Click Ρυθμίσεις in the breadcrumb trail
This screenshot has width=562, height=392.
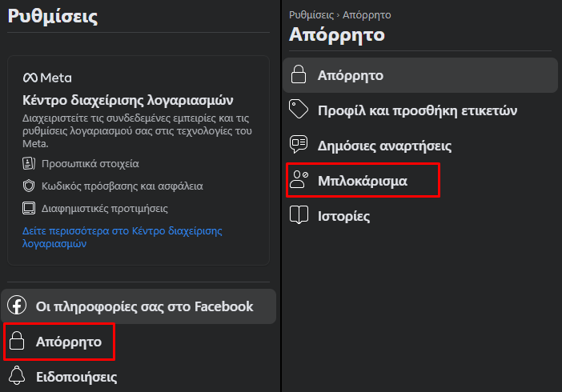click(311, 15)
